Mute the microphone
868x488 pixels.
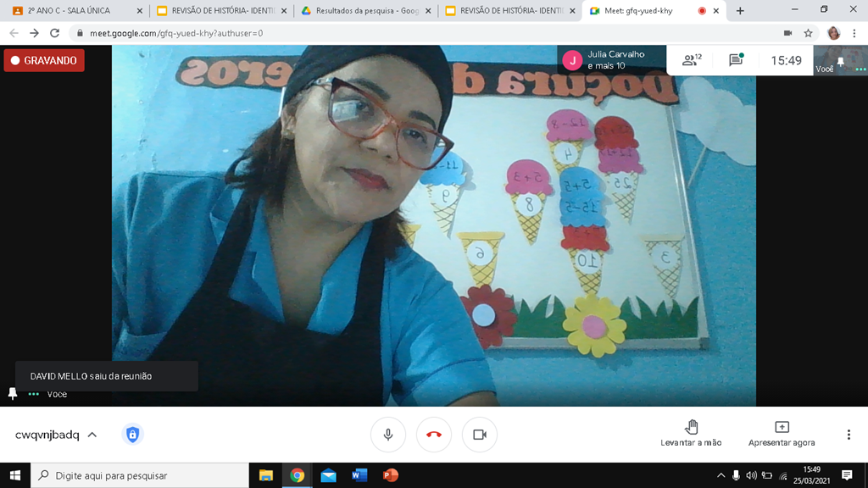pyautogui.click(x=388, y=435)
